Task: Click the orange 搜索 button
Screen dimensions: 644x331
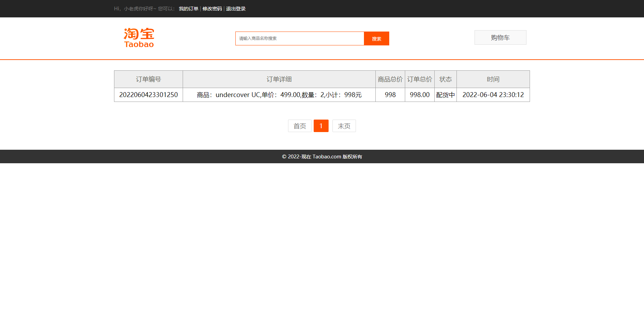Action: click(376, 38)
